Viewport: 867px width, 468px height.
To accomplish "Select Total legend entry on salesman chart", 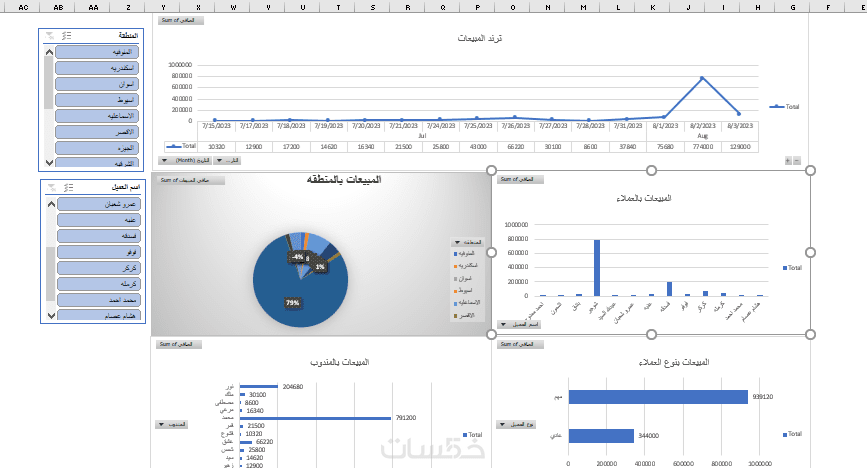I will (x=472, y=435).
